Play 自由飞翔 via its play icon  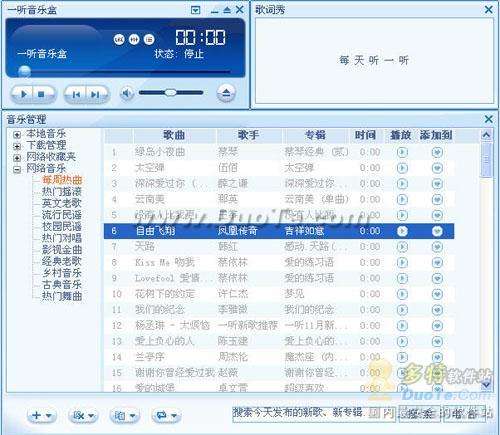coord(402,231)
